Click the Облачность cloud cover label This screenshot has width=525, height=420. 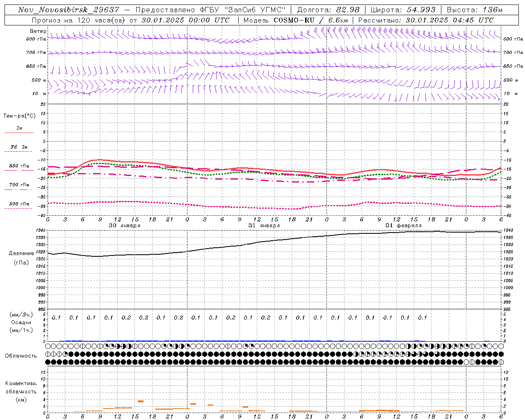click(x=21, y=356)
